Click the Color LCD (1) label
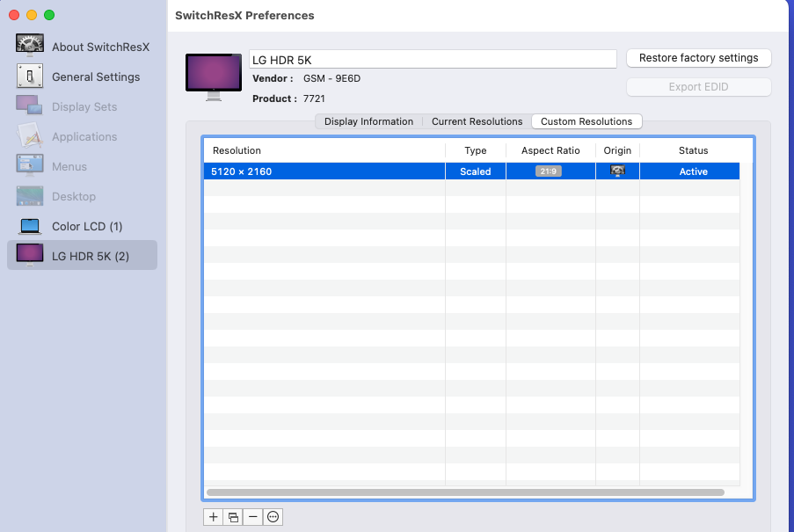The height and width of the screenshot is (532, 794). 87,226
